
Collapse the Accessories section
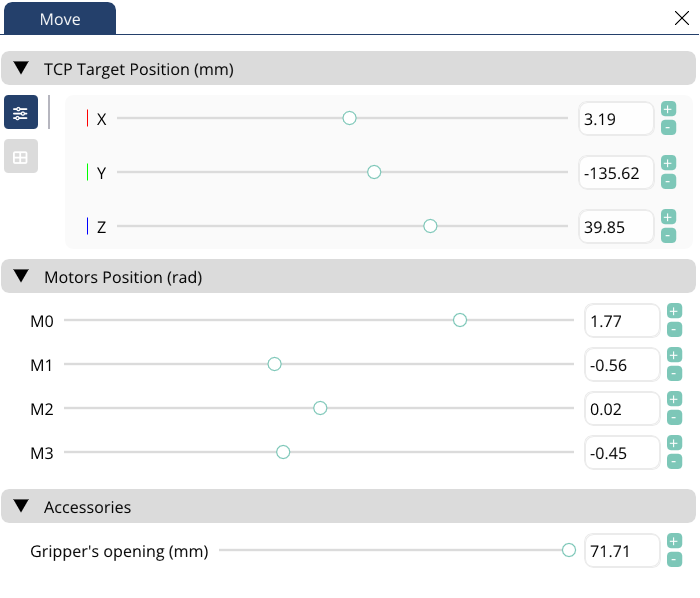click(21, 507)
